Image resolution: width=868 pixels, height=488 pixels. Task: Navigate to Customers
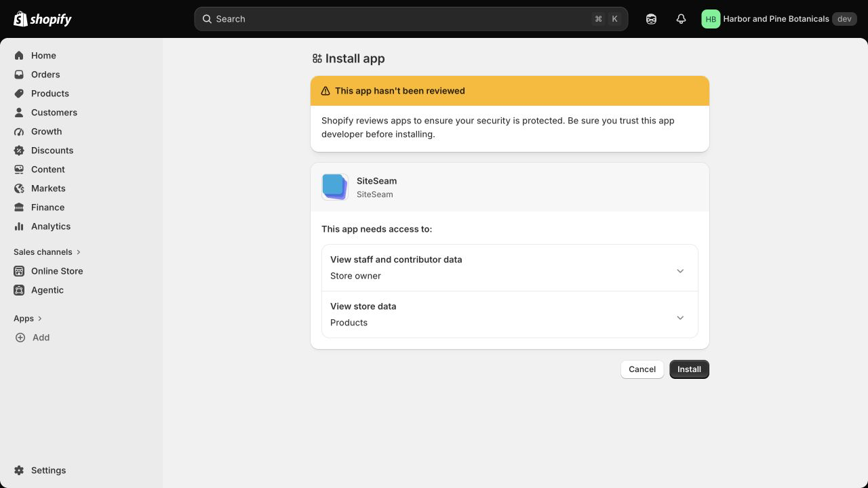point(81,113)
